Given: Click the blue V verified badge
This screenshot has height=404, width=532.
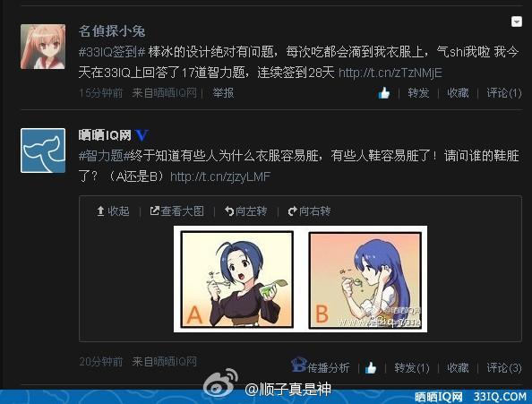Looking at the screenshot, I should (142, 135).
